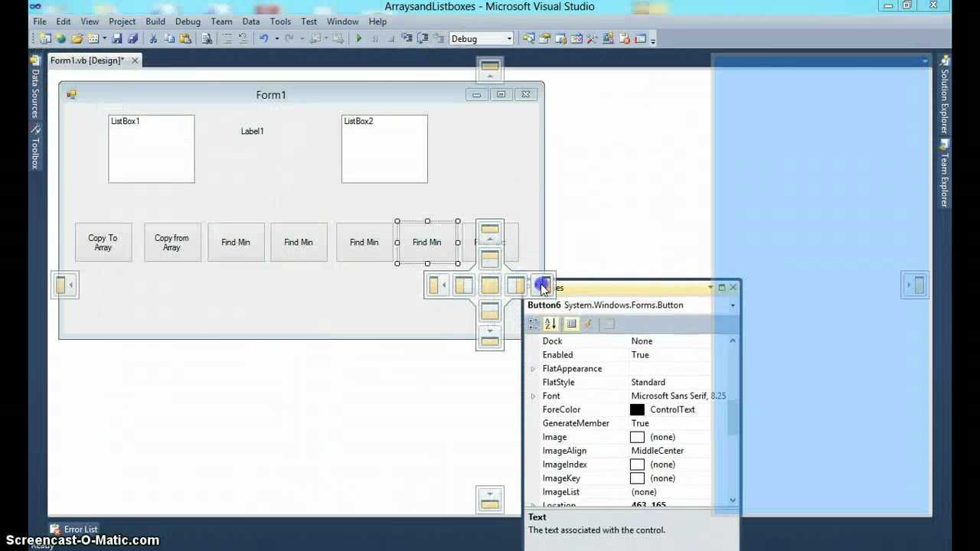Open the document tab list dropdown arrow

pyautogui.click(x=925, y=61)
